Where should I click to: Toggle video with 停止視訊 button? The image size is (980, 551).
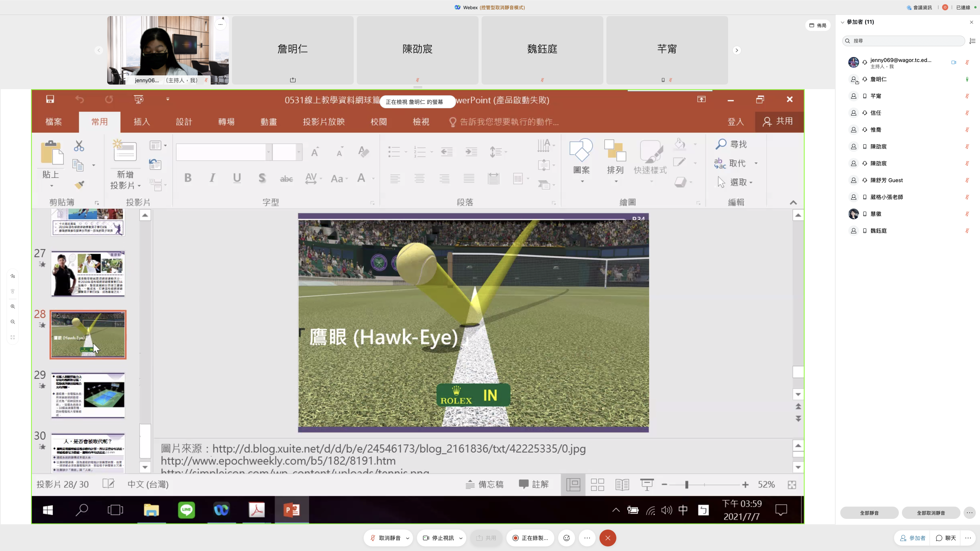(x=438, y=538)
